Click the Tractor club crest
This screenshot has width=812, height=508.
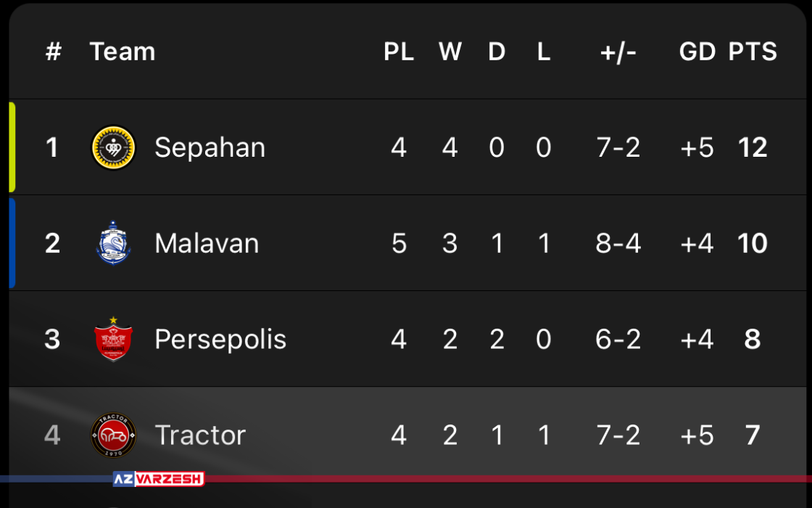113,435
